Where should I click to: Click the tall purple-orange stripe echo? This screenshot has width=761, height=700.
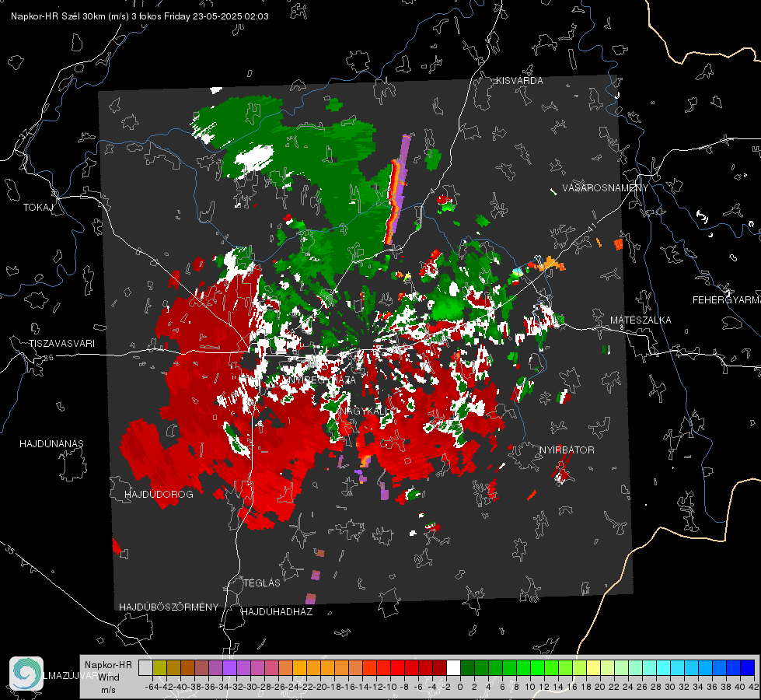(398, 190)
